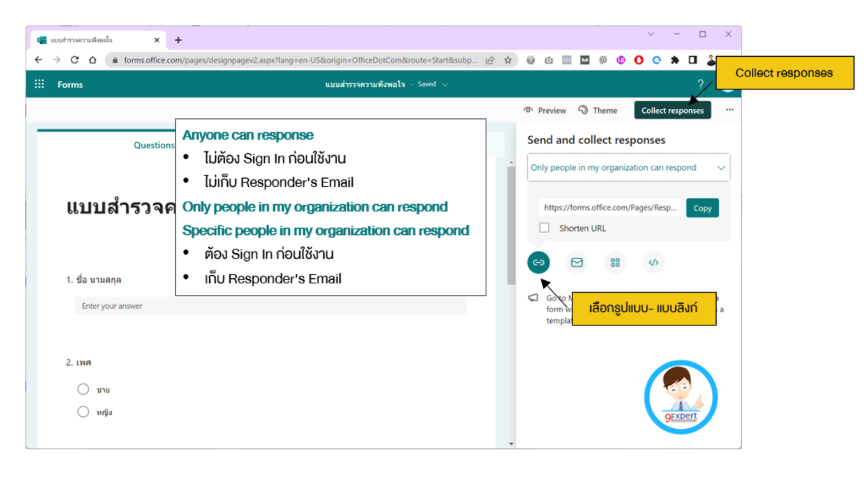Open the more options ellipsis menu
The image size is (868, 478).
tap(729, 110)
